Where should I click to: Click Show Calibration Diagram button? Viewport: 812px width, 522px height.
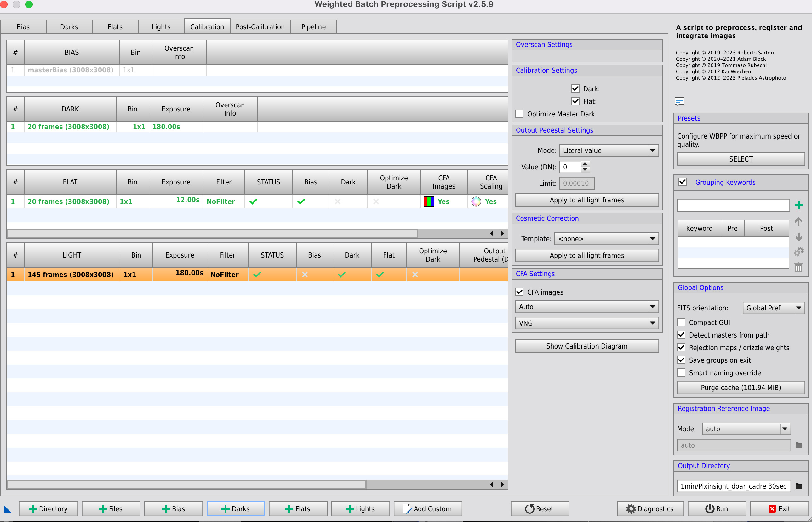(587, 346)
